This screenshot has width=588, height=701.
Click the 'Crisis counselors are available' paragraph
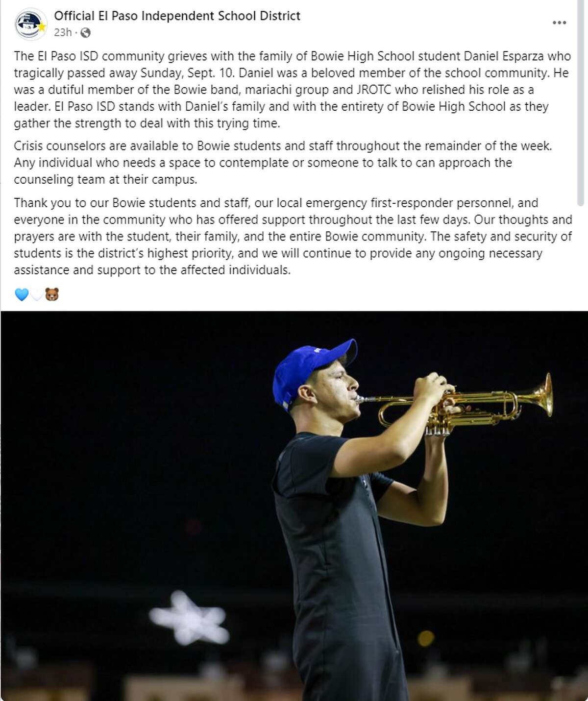[283, 163]
